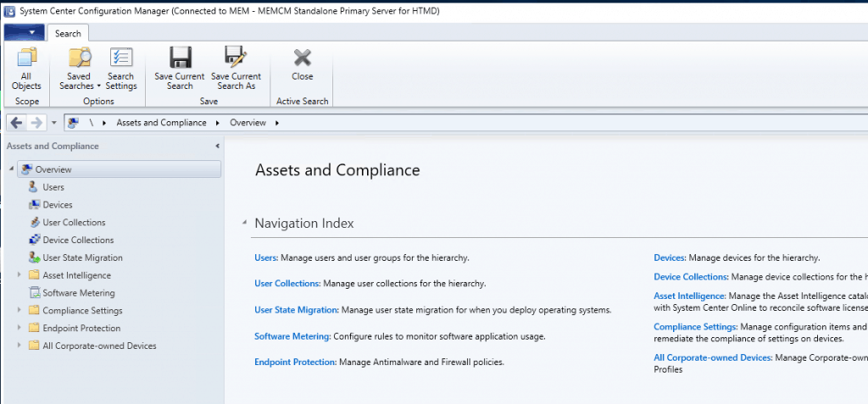Expand arrow after Assets and Compliance breadcrumb
This screenshot has width=868, height=404.
[218, 123]
